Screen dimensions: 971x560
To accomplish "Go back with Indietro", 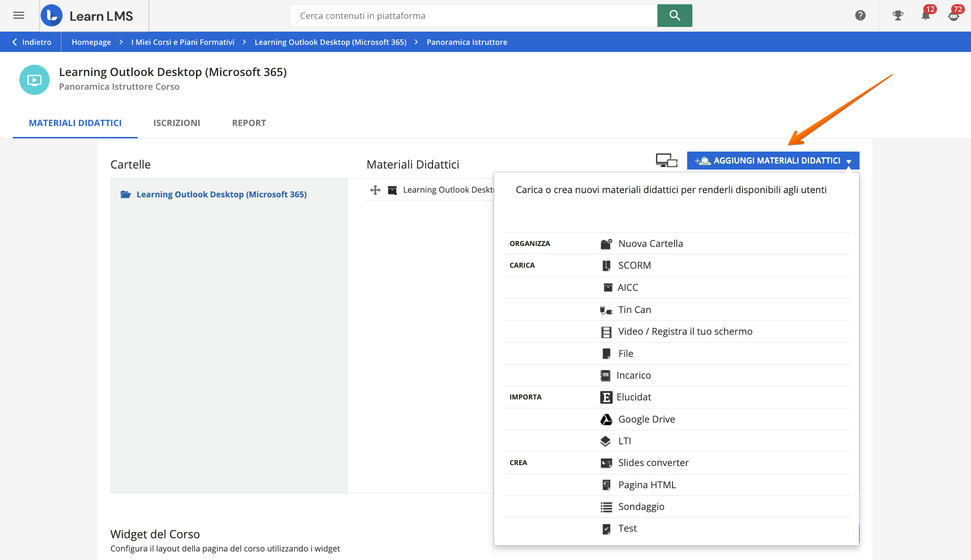I will tap(31, 42).
